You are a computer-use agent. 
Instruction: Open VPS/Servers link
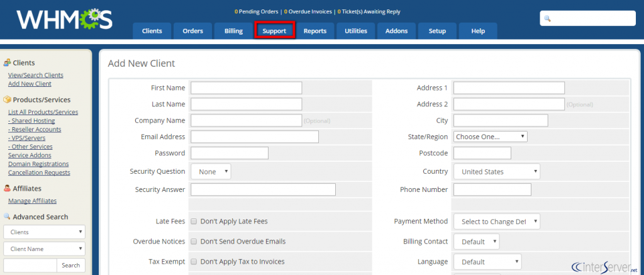(x=26, y=138)
